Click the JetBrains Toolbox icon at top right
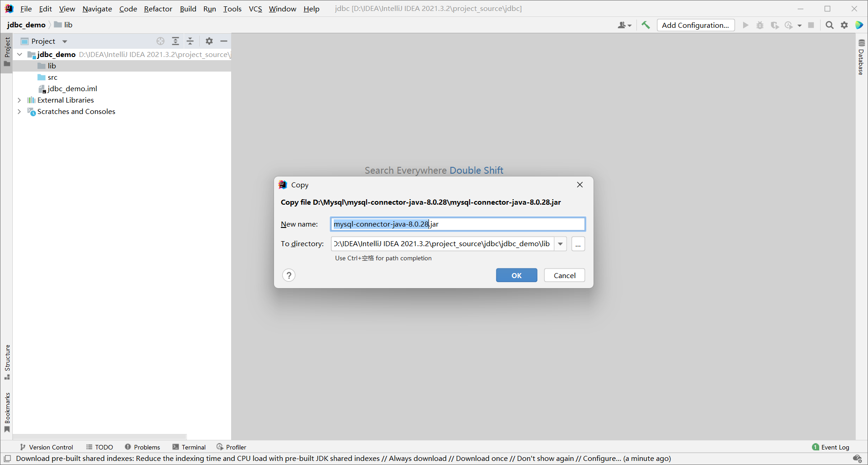Image resolution: width=868 pixels, height=465 pixels. tap(859, 25)
